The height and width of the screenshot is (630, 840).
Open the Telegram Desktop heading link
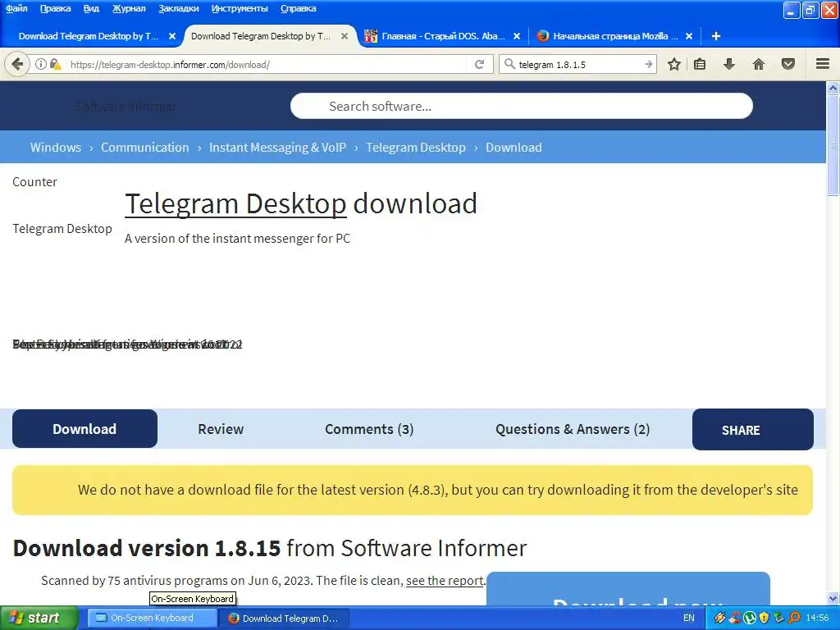(235, 204)
